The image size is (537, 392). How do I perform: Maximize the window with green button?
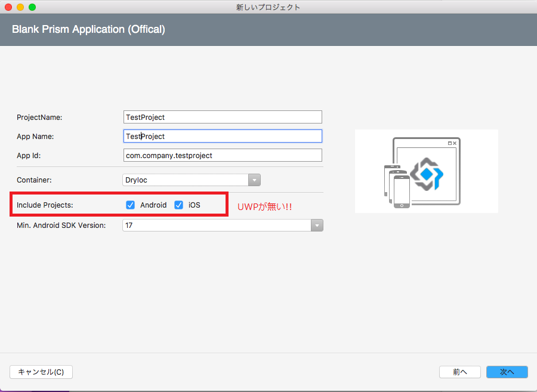coord(32,7)
